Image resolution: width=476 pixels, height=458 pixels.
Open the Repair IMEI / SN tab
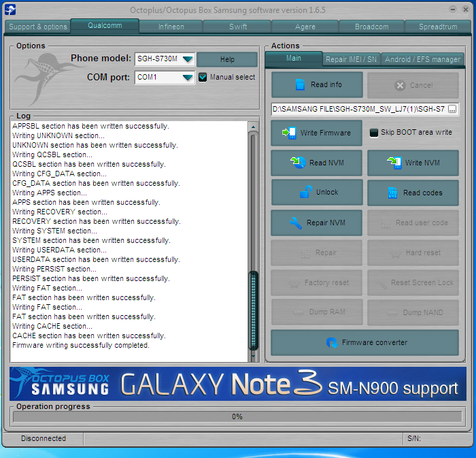pyautogui.click(x=352, y=59)
